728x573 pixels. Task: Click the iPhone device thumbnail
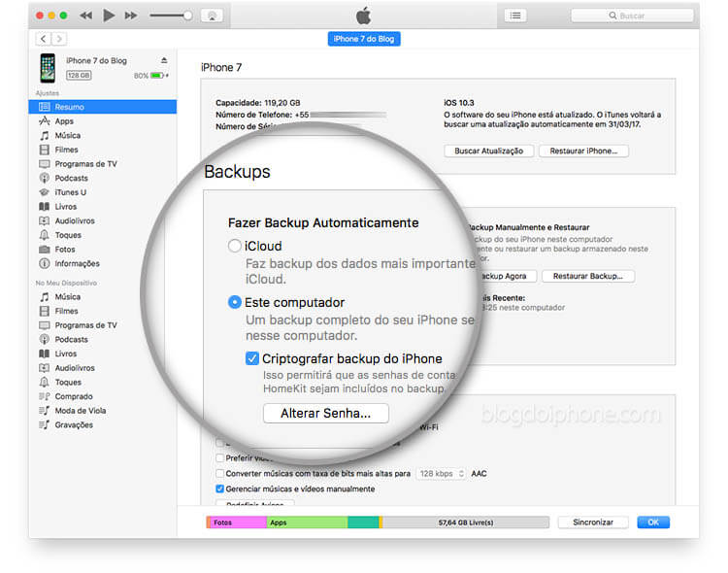click(x=48, y=68)
